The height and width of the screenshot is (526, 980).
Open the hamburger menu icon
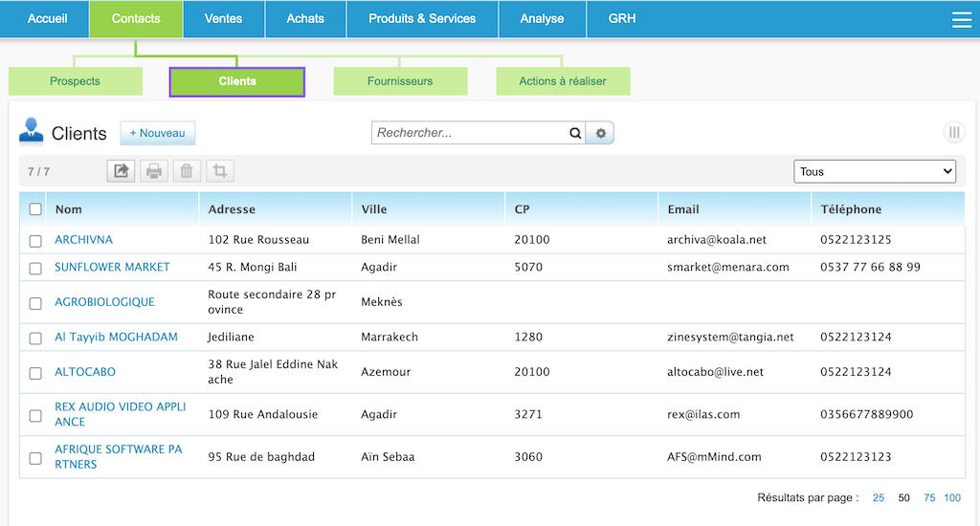coord(961,19)
